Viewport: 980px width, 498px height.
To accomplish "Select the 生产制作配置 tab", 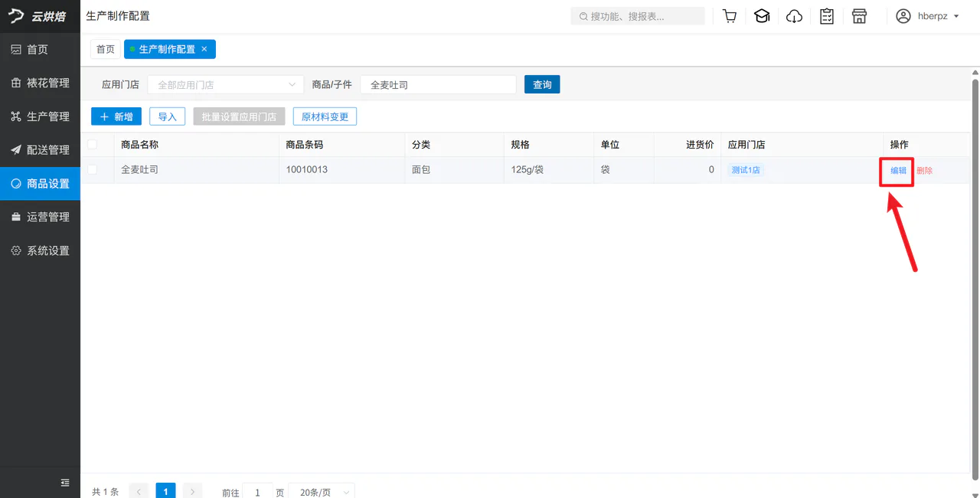I will pyautogui.click(x=167, y=49).
